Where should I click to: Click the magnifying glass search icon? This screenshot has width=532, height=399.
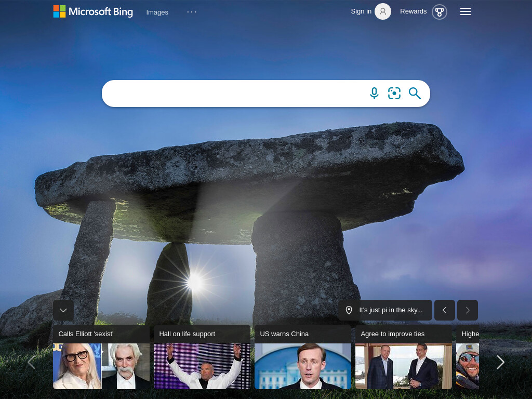[415, 94]
